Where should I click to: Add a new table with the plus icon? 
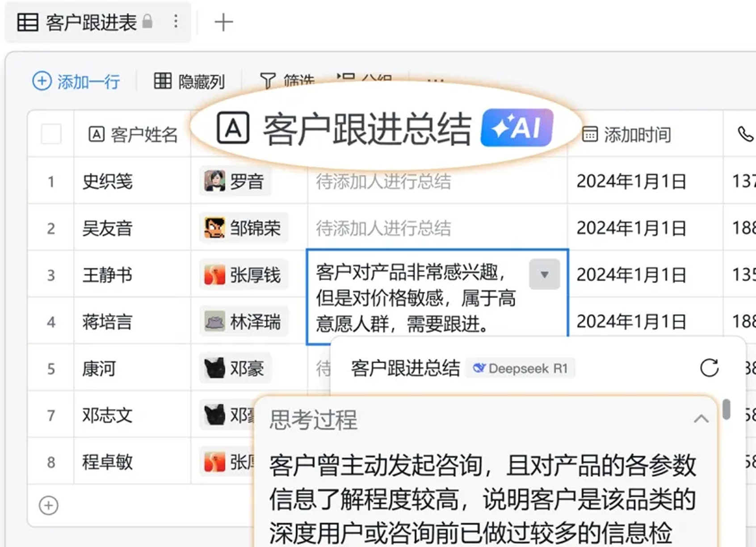click(223, 22)
